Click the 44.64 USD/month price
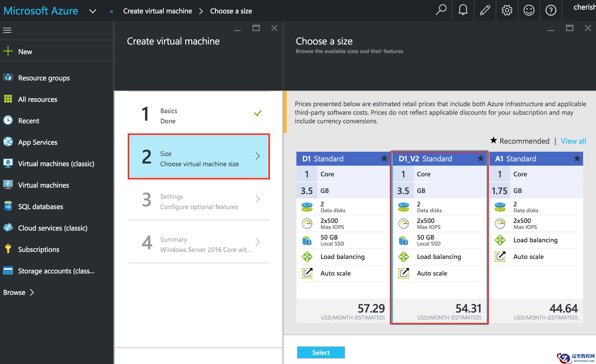The height and width of the screenshot is (364, 596). [563, 308]
